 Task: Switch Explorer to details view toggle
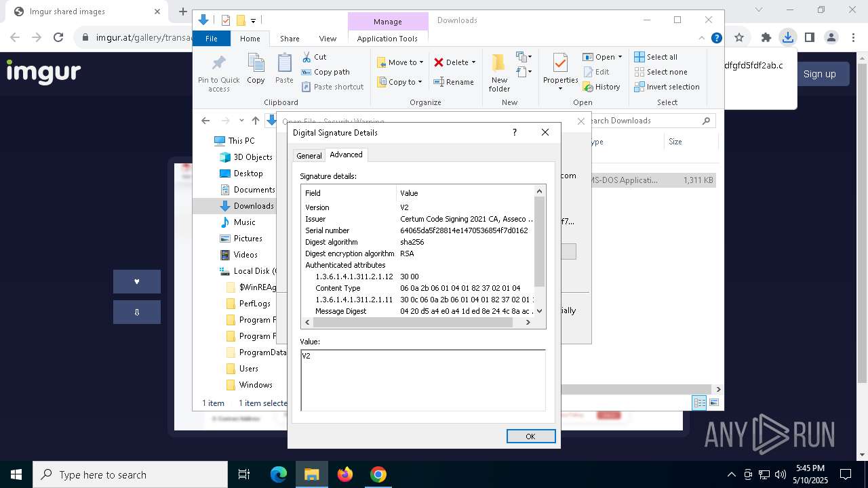coord(699,403)
